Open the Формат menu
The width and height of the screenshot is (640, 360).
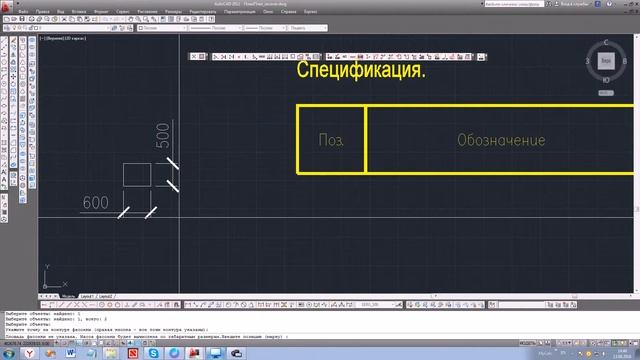tap(101, 11)
